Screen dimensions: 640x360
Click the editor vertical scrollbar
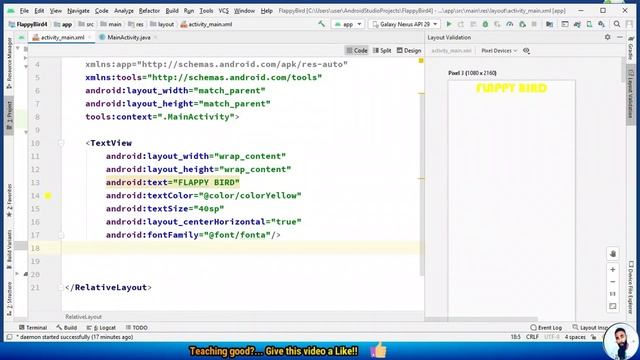point(421,184)
